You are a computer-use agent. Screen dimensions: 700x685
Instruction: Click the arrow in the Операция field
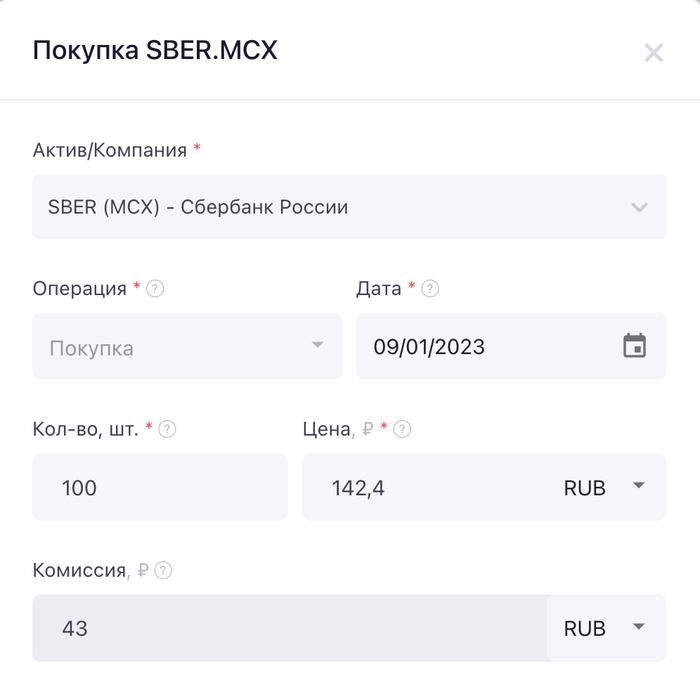coord(317,346)
